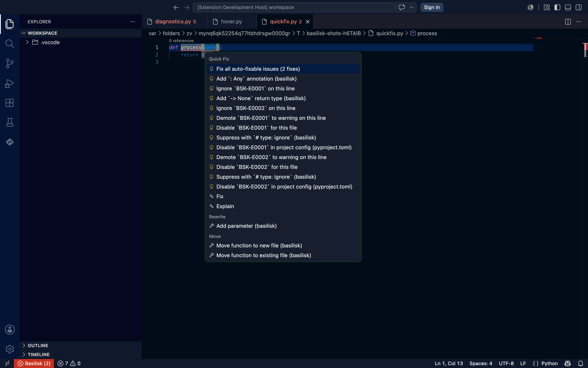Expand the .vscode folder
The height and width of the screenshot is (368, 588).
(81, 42)
